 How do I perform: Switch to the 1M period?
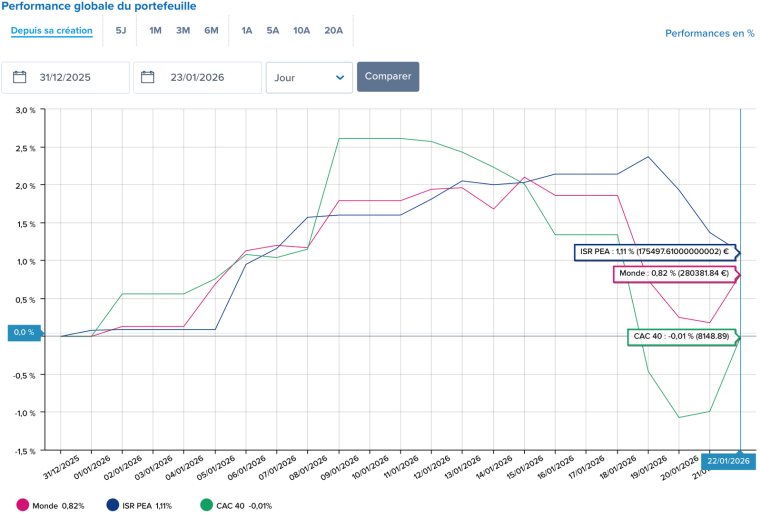[156, 30]
